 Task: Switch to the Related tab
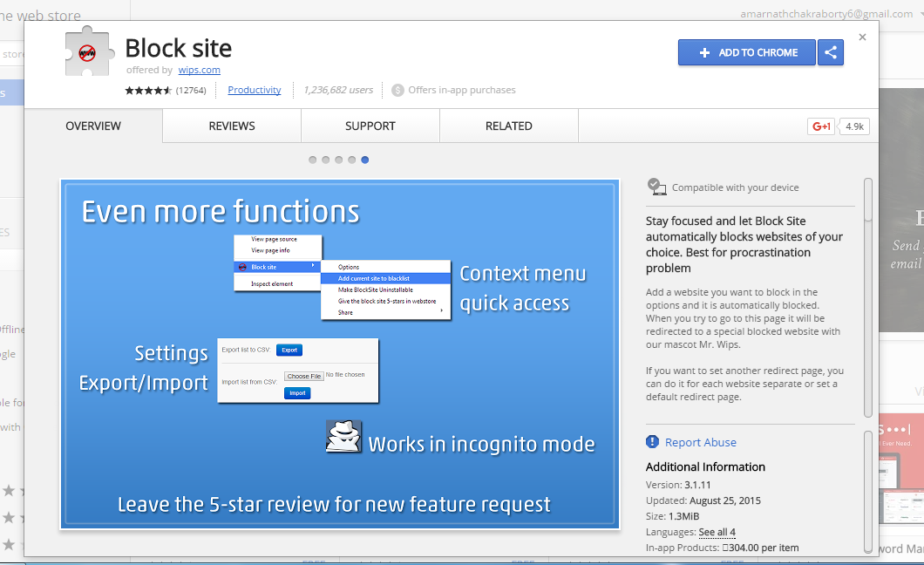[x=508, y=126]
